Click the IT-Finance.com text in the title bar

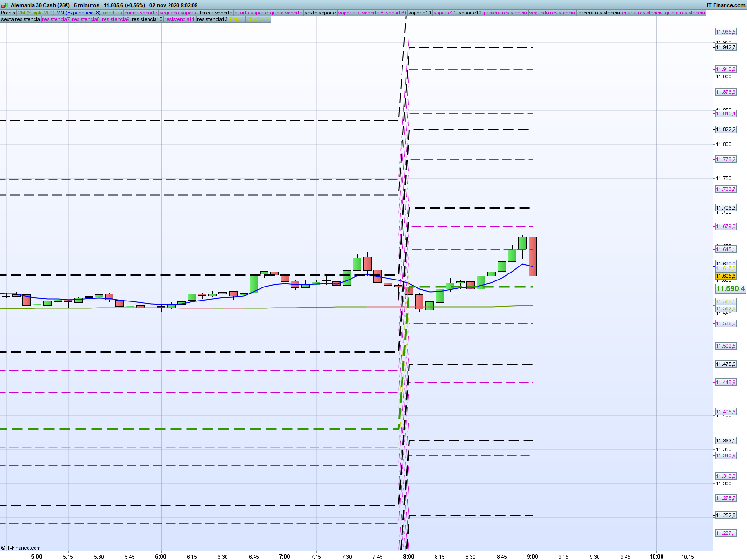(x=726, y=5)
